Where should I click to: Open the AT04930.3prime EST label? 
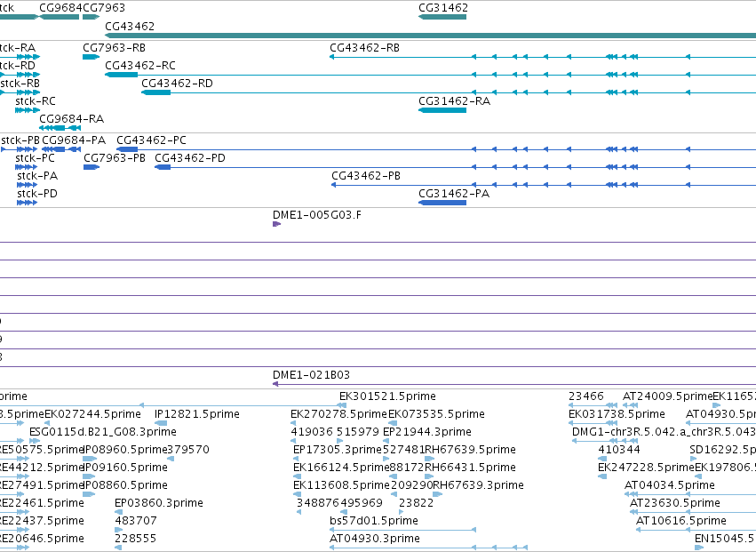click(375, 540)
